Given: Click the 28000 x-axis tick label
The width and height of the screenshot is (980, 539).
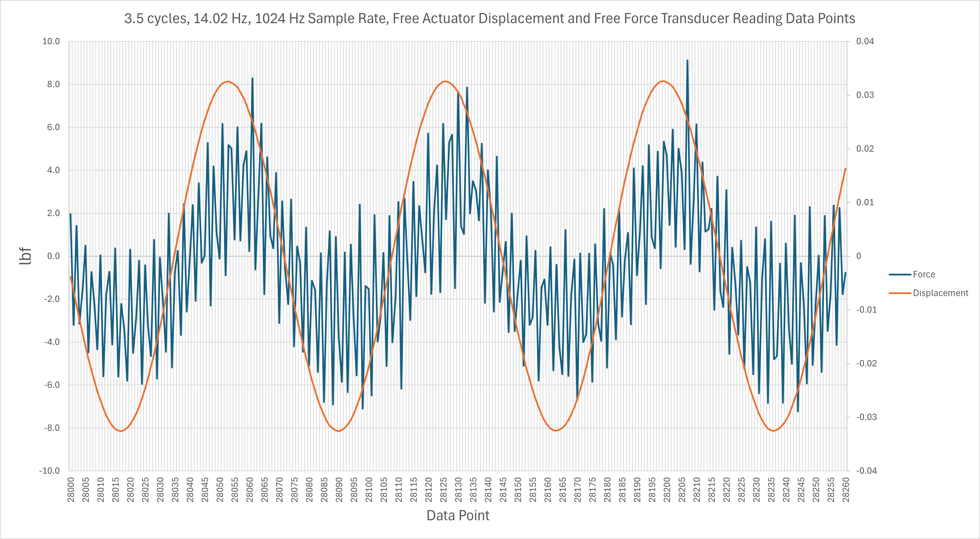Looking at the screenshot, I should [71, 489].
